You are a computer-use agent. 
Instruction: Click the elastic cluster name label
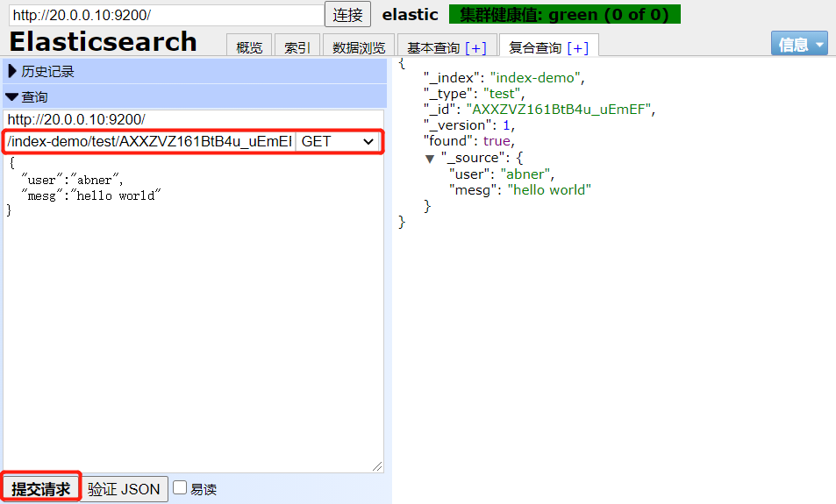410,14
